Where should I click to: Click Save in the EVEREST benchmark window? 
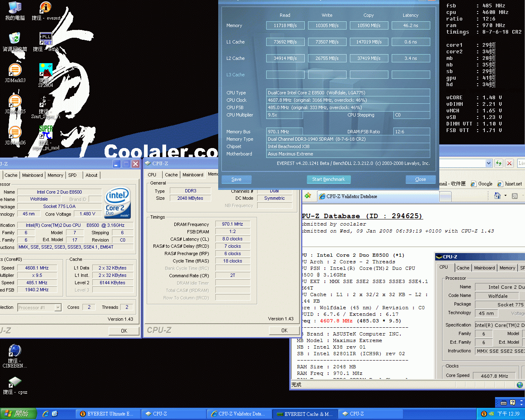[x=236, y=179]
